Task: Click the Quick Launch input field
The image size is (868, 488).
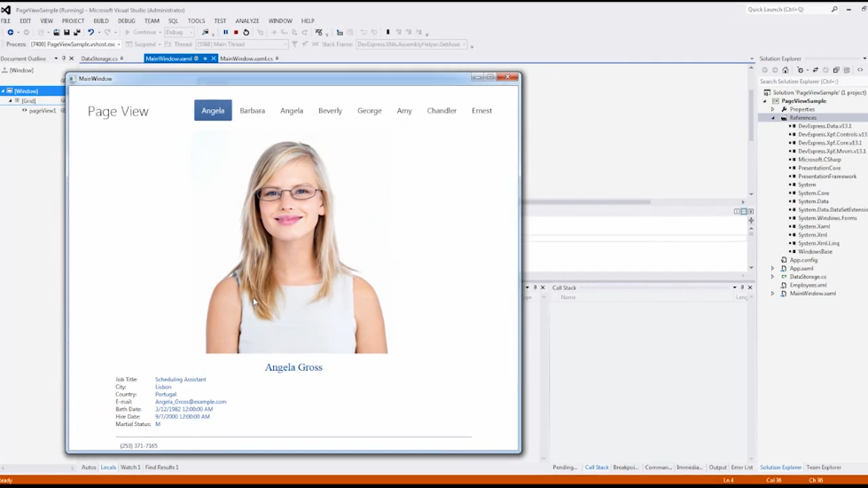Action: point(787,10)
